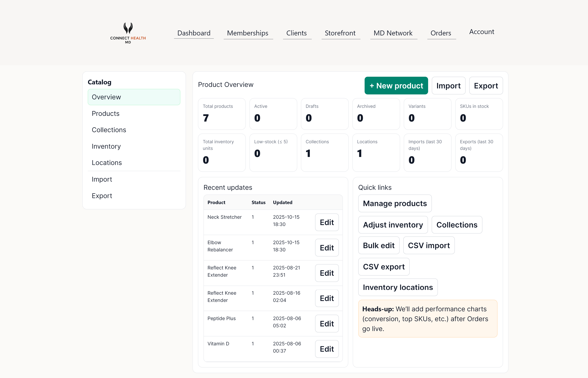This screenshot has width=588, height=378.
Task: Open Inventory from the sidebar
Action: pos(106,146)
